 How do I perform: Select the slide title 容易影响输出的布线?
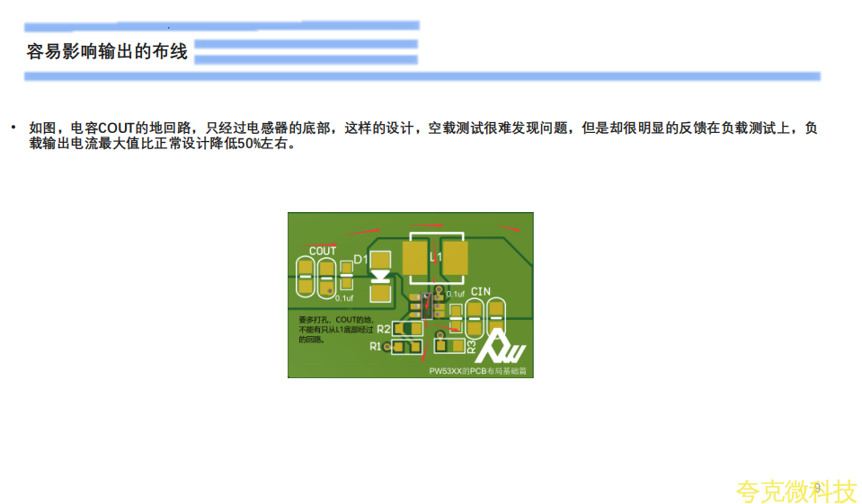tap(107, 52)
